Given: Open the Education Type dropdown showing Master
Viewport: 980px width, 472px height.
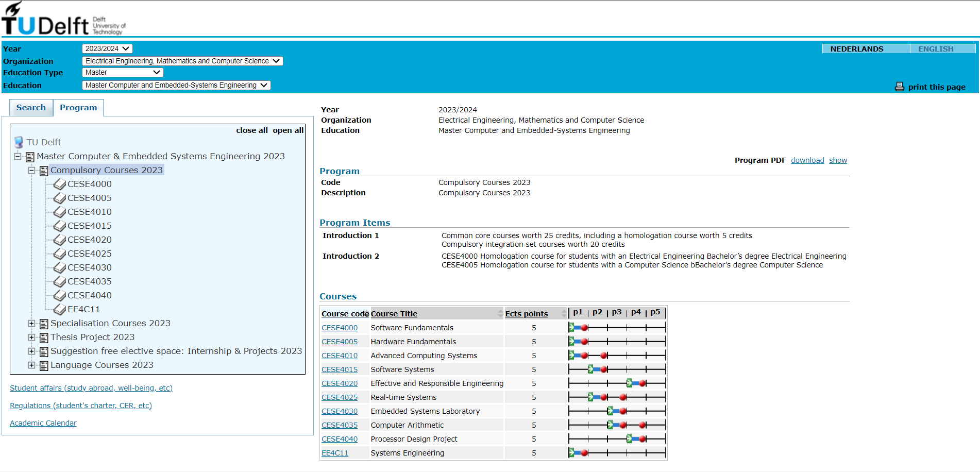Looking at the screenshot, I should pyautogui.click(x=123, y=73).
